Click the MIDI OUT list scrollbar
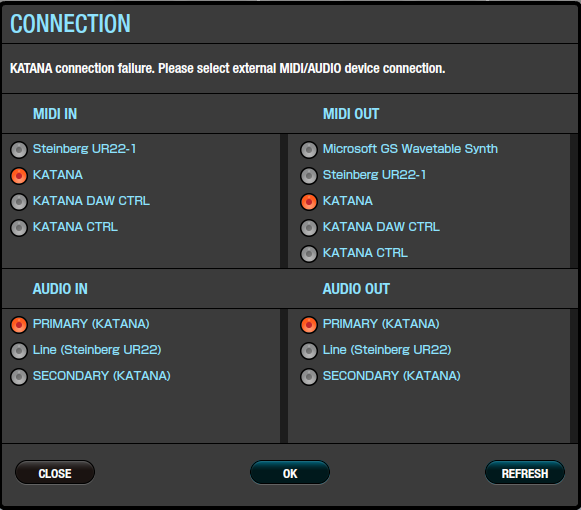 pyautogui.click(x=574, y=201)
